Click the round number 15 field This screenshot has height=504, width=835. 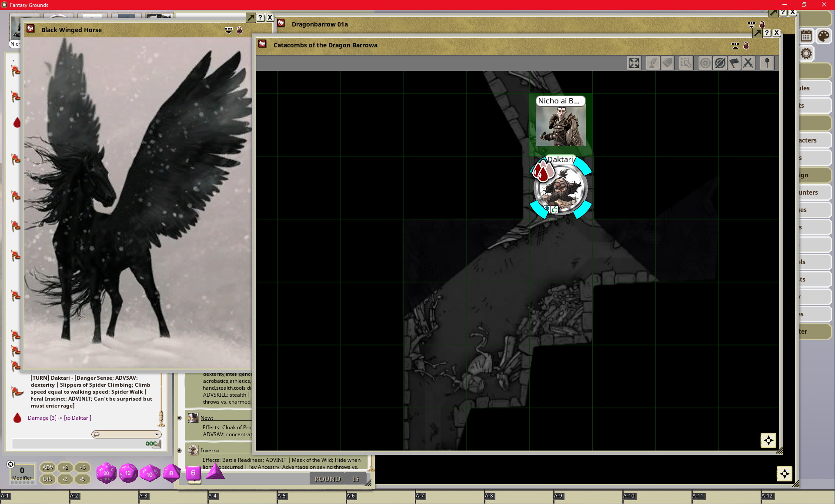356,479
